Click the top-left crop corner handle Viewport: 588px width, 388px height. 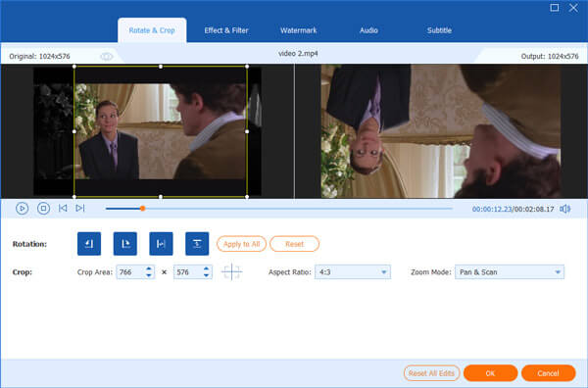(x=74, y=67)
